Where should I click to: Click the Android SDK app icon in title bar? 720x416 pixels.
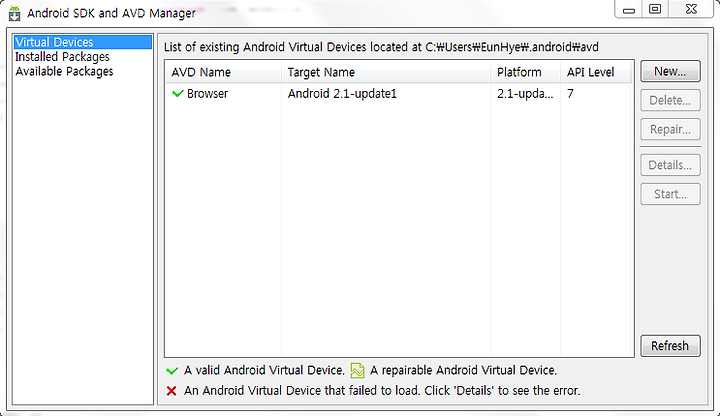click(x=15, y=13)
